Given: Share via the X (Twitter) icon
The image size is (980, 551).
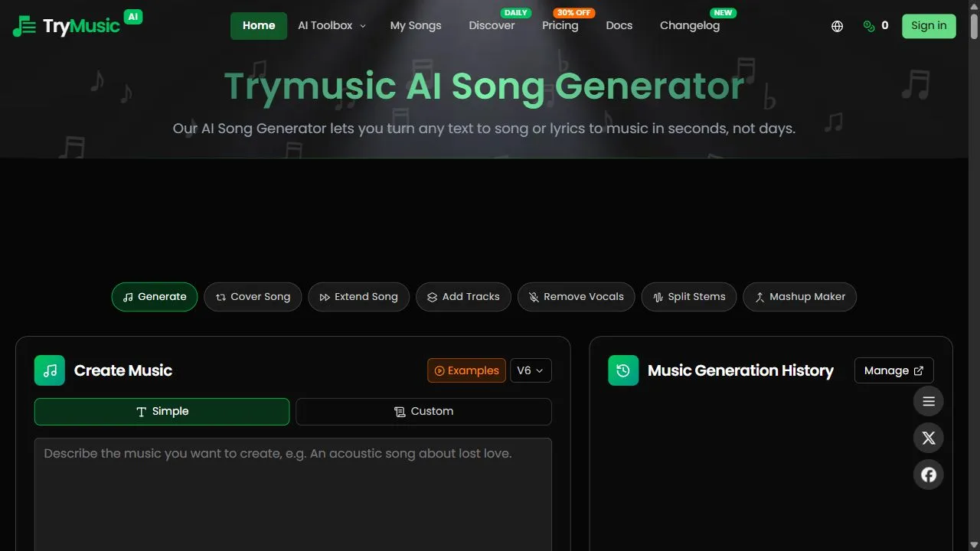Looking at the screenshot, I should pos(929,438).
